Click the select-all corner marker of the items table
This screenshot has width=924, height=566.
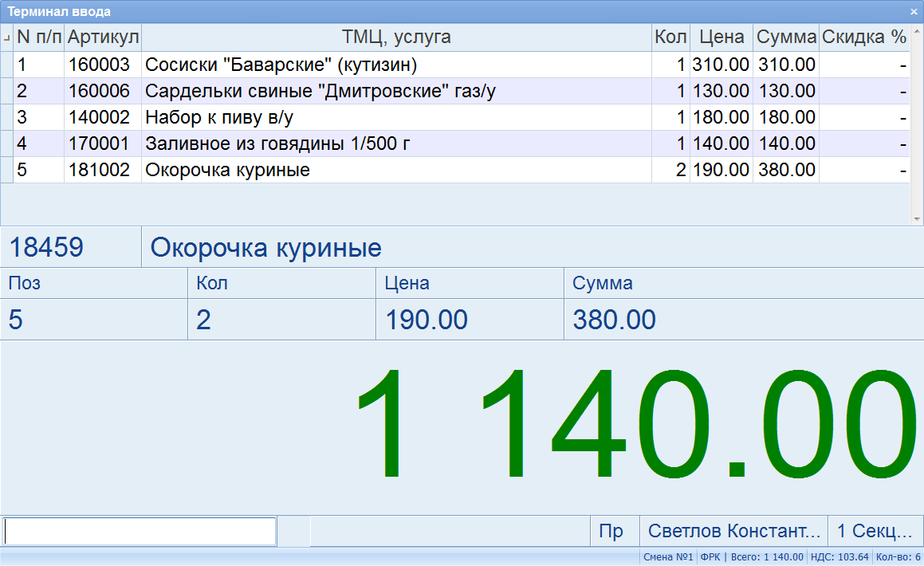(x=6, y=37)
